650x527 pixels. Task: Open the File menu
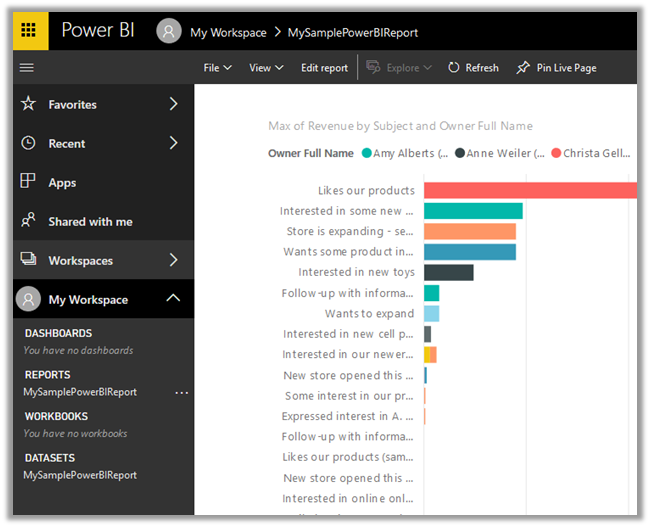217,68
